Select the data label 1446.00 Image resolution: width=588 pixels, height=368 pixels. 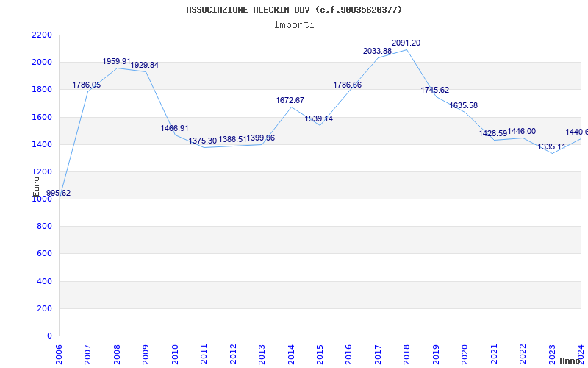pyautogui.click(x=522, y=132)
